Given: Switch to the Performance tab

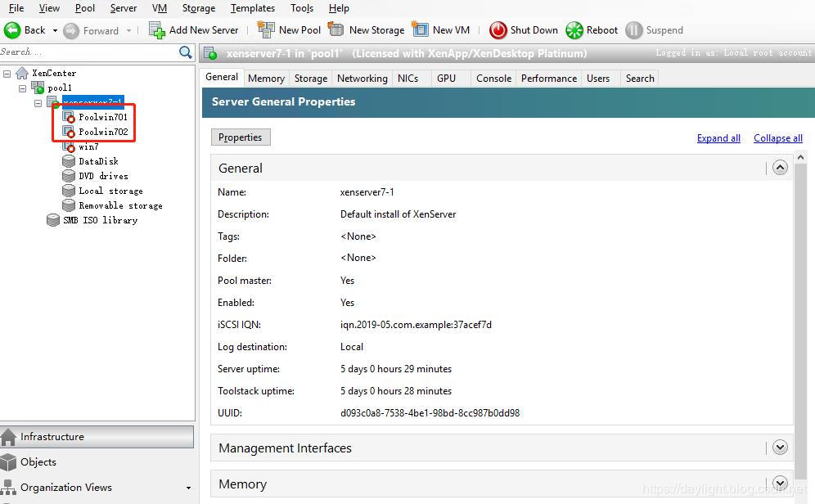Looking at the screenshot, I should (549, 78).
